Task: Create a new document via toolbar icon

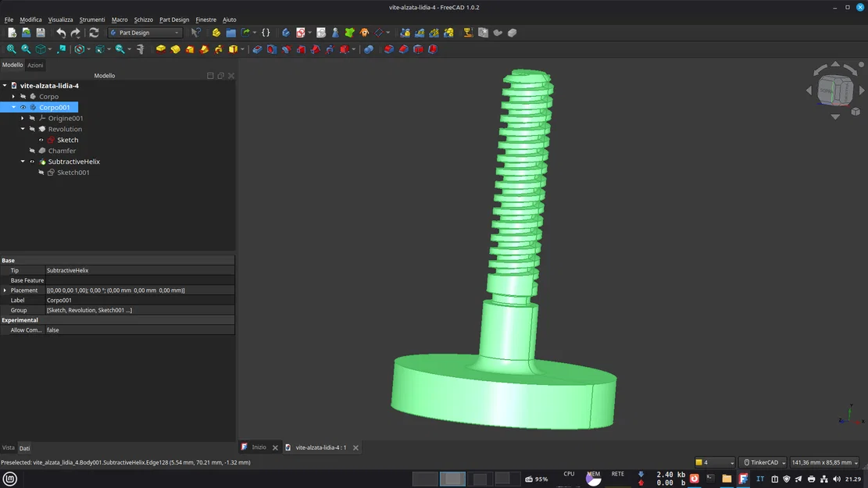Action: click(12, 33)
